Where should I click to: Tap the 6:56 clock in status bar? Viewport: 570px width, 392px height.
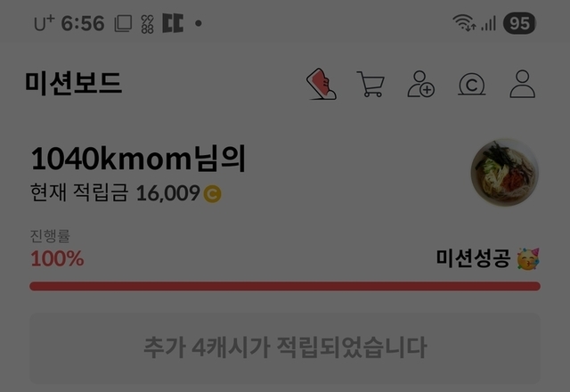[x=83, y=24]
